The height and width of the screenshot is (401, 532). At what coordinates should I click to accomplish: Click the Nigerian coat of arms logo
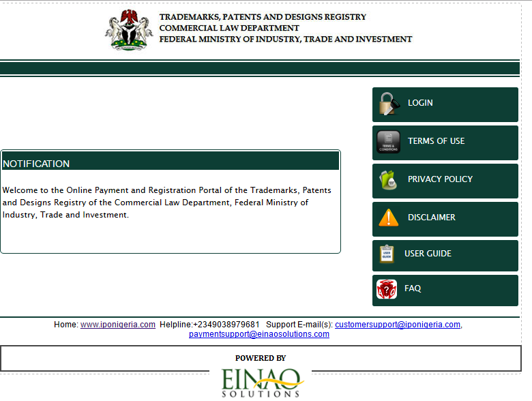128,29
